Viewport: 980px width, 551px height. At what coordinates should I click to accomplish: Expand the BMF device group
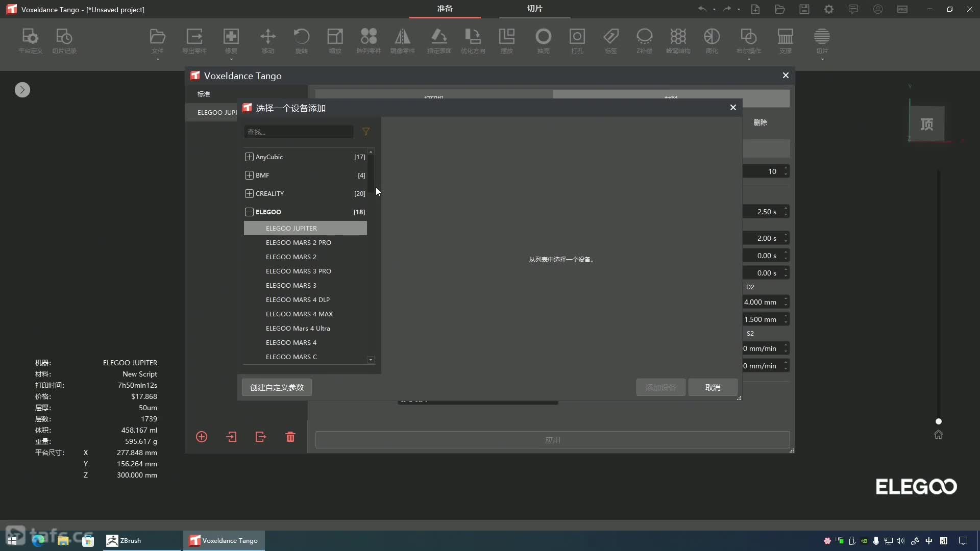[249, 175]
